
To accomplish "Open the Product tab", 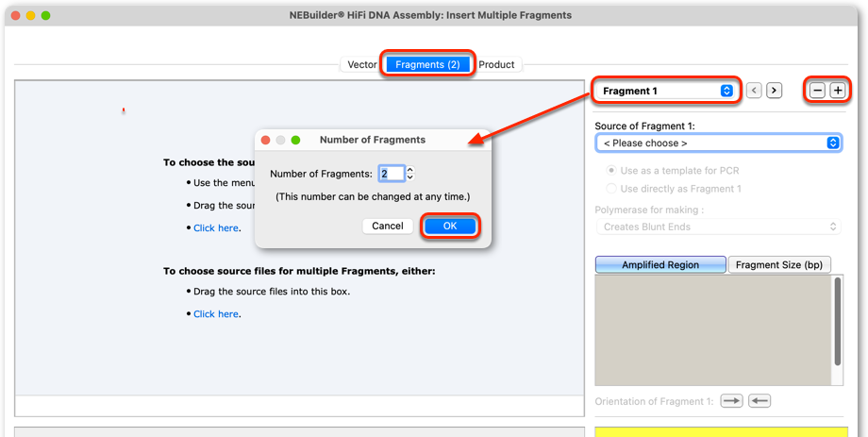I will point(496,65).
